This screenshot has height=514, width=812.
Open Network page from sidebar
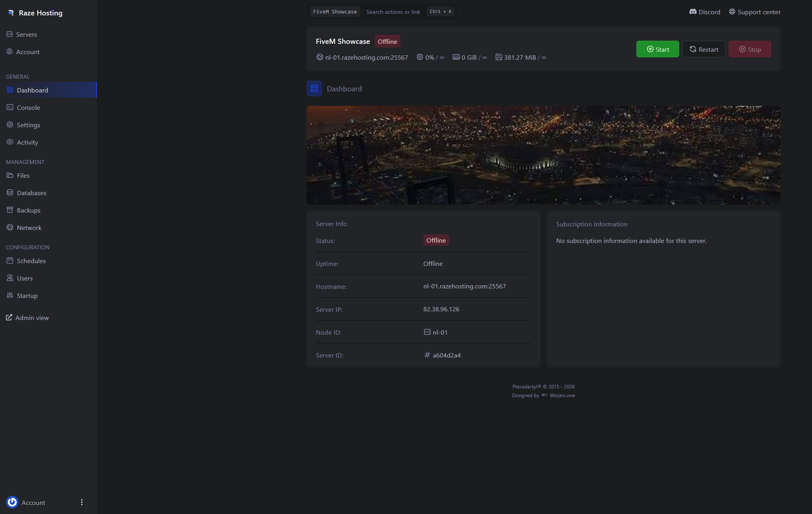coord(48,228)
